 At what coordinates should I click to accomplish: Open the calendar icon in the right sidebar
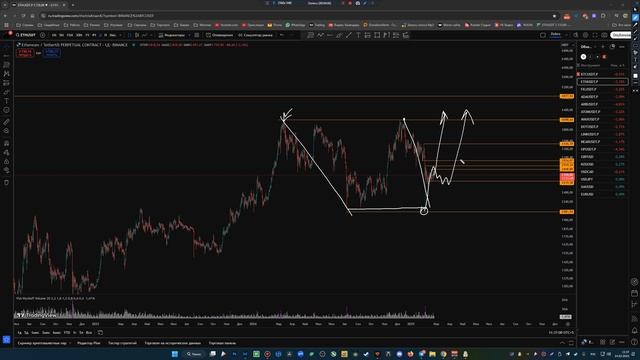(634, 293)
